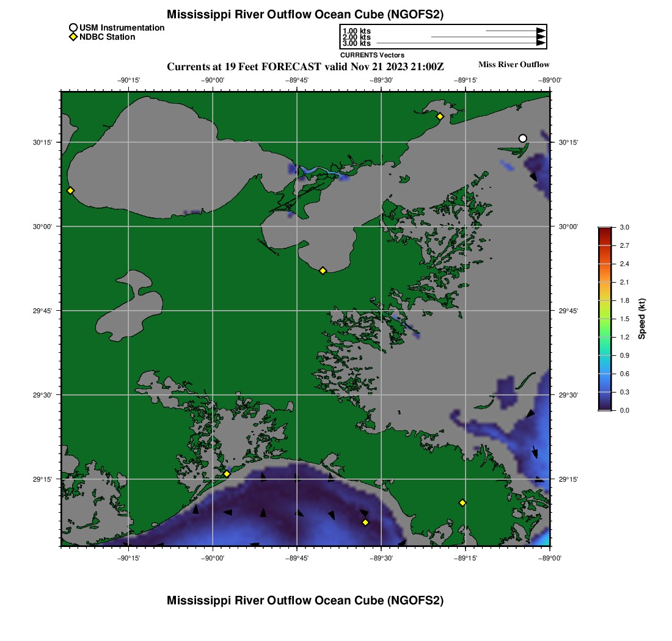672x641 pixels.
Task: Pick the NDBC station diamond just below 30°00' gridline
Action: coord(323,270)
